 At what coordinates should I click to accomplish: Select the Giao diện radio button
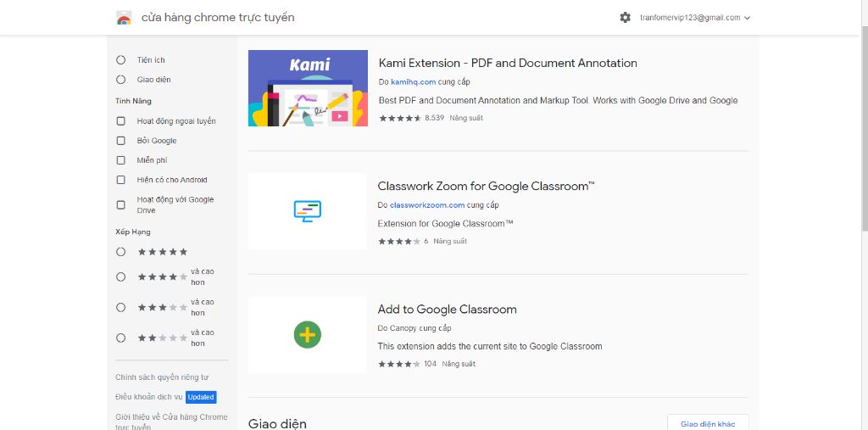pyautogui.click(x=120, y=80)
